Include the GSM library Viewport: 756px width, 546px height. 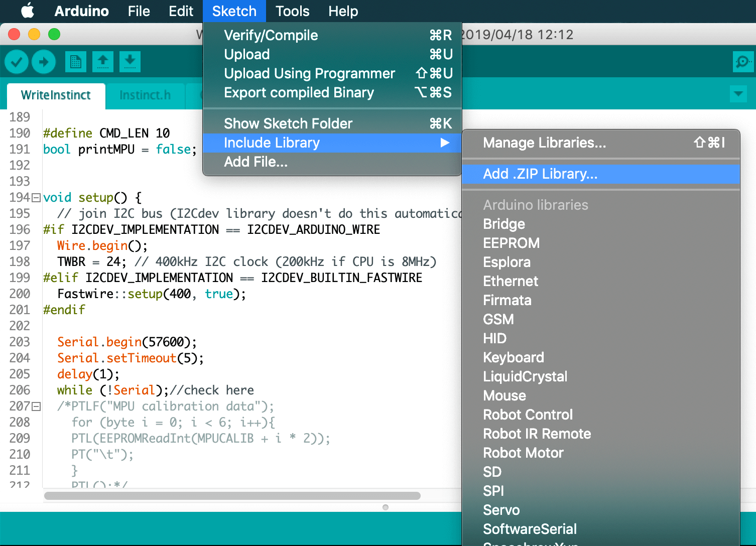(x=601, y=319)
